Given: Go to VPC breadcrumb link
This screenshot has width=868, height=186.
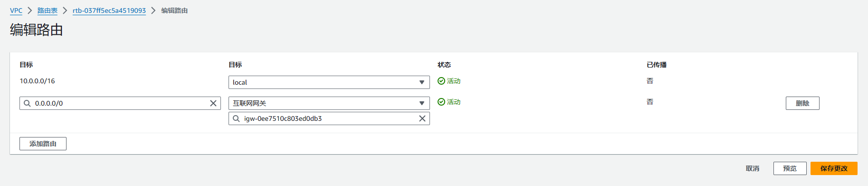Looking at the screenshot, I should click(x=16, y=10).
